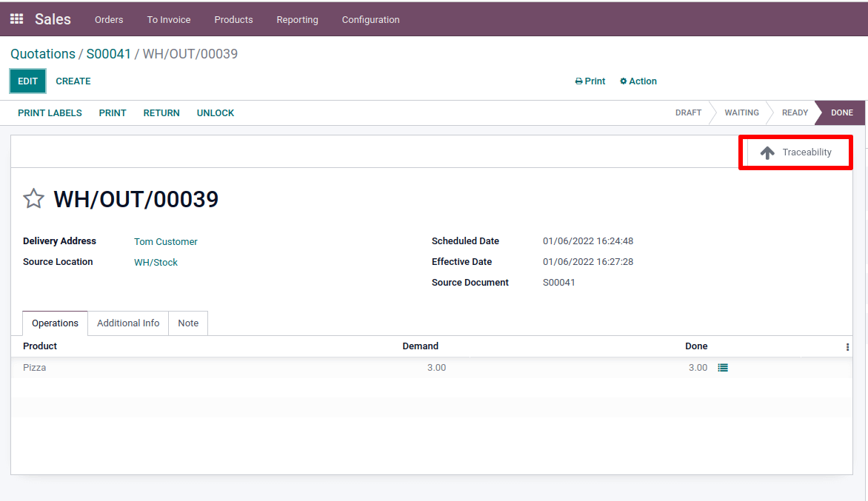This screenshot has width=868, height=501.
Task: Click the PRINT button in status bar
Action: (113, 112)
